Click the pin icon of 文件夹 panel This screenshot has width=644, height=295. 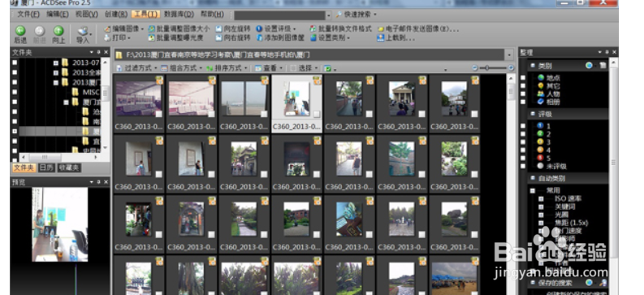coord(98,52)
